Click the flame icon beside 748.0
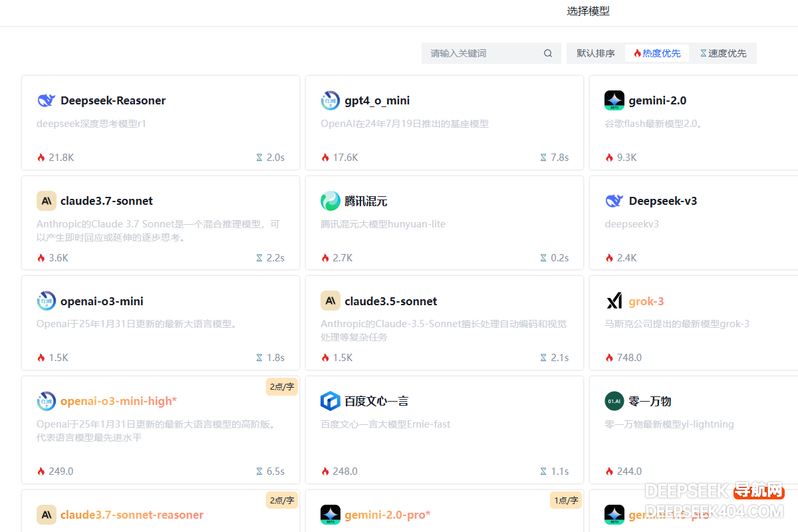Viewport: 798px width, 532px height. [609, 358]
